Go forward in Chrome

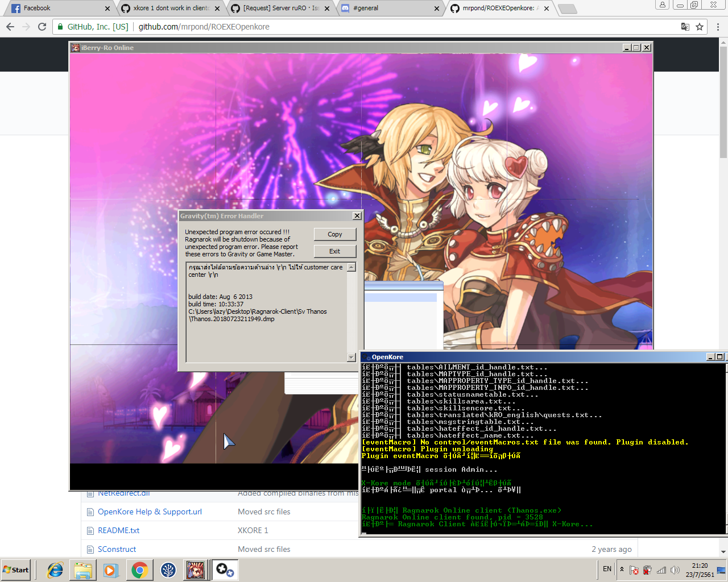click(x=26, y=27)
